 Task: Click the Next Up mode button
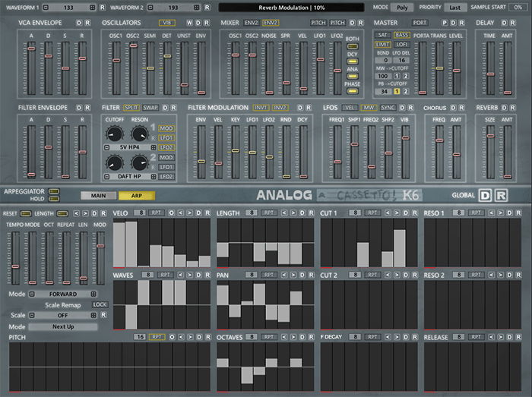coord(63,326)
